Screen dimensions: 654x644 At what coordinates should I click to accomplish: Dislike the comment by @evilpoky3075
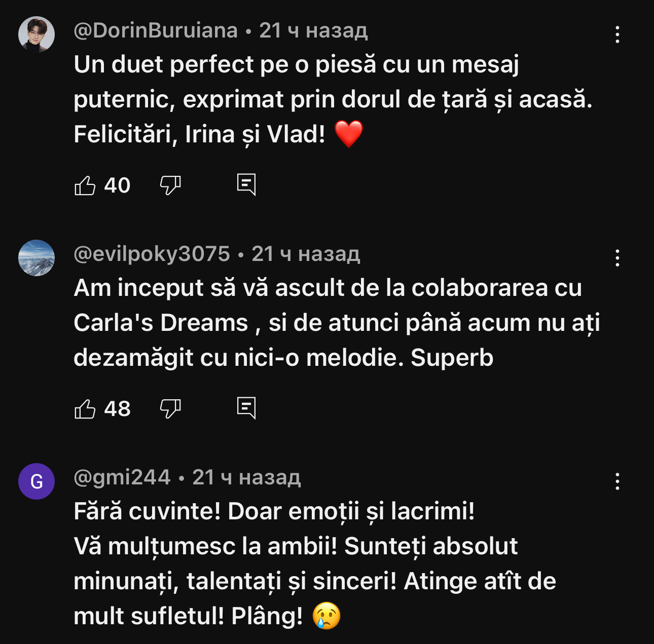pos(170,409)
